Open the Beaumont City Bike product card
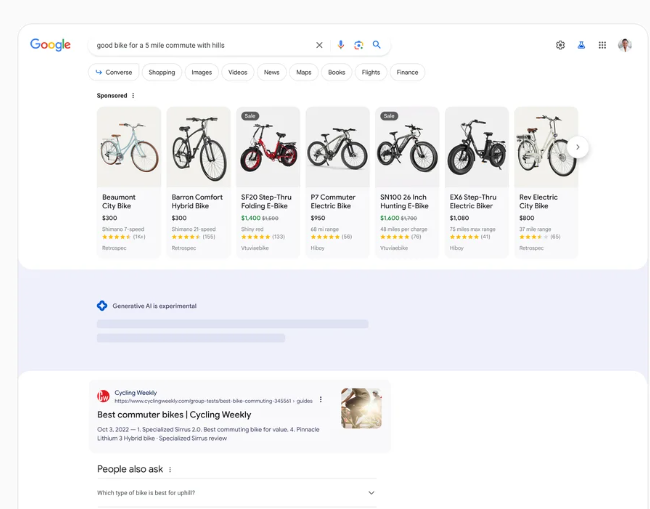 129,180
